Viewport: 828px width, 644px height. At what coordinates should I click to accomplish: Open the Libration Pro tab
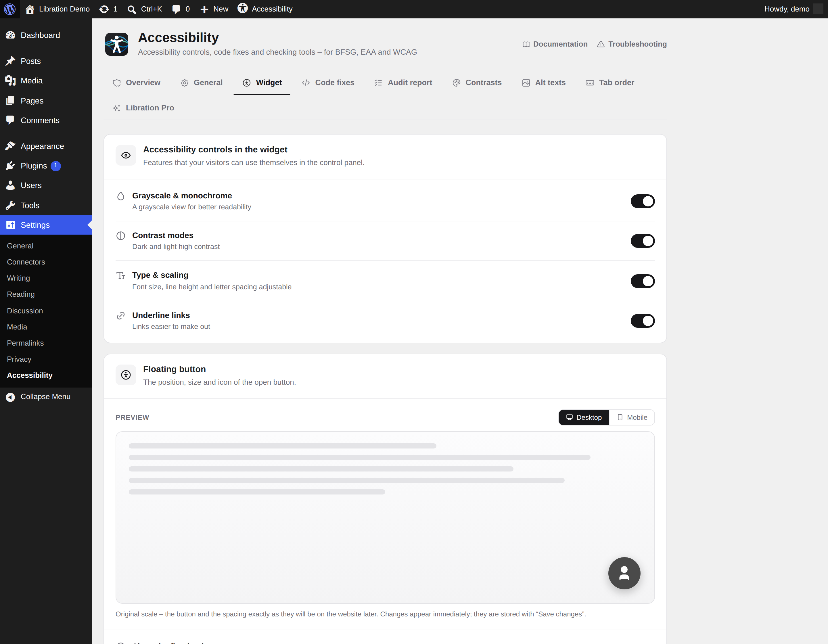tap(143, 108)
